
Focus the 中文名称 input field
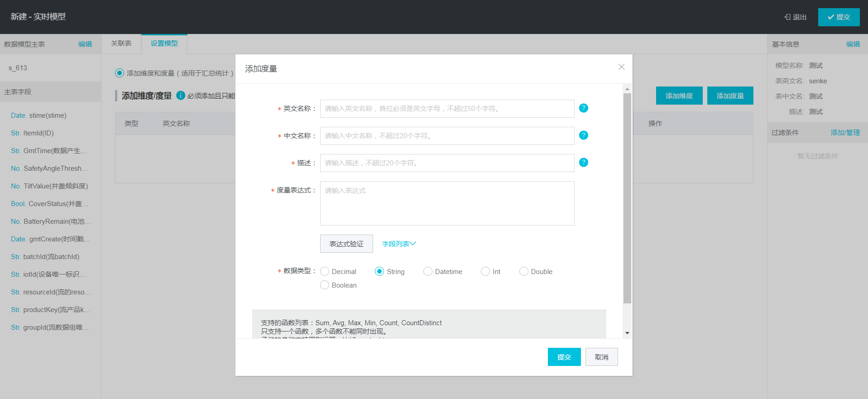(447, 136)
